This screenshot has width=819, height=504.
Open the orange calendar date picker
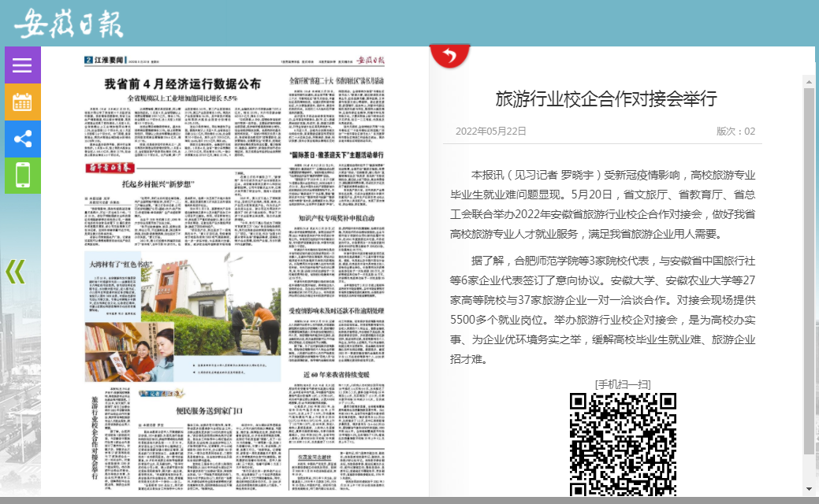pyautogui.click(x=22, y=102)
